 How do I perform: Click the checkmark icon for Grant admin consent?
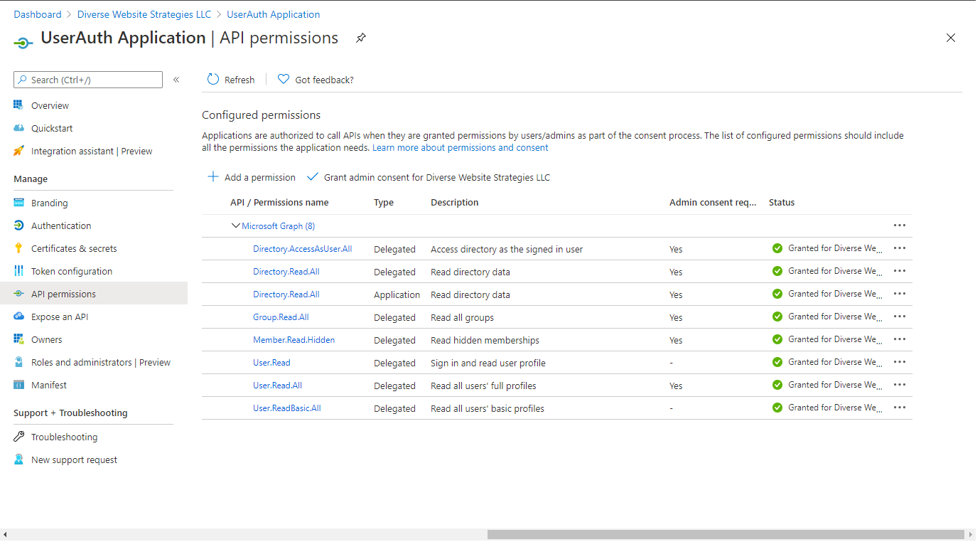pos(312,177)
